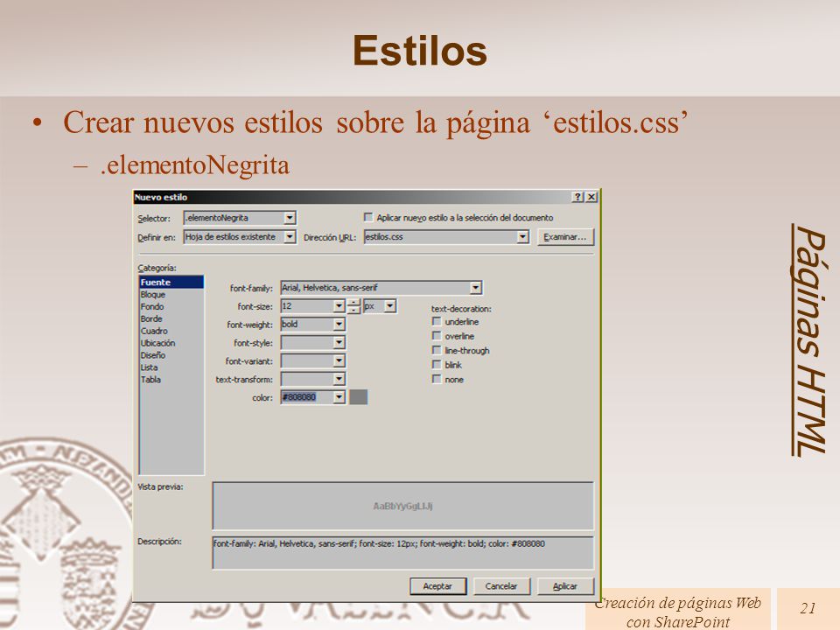Viewport: 840px width, 630px height.
Task: Click the Páginas HTML vertical label
Action: (808, 340)
